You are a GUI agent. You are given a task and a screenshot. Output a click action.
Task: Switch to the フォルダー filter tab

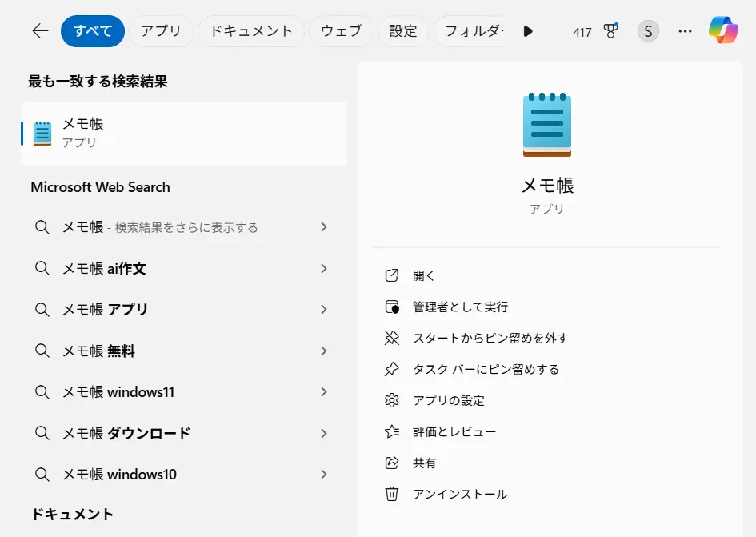pyautogui.click(x=469, y=31)
